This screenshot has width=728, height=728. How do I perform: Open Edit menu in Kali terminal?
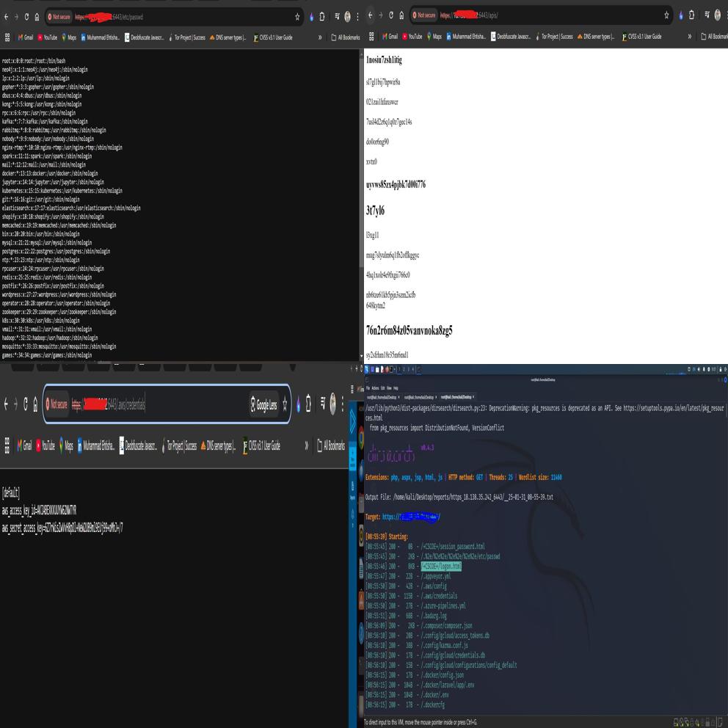[x=383, y=388]
